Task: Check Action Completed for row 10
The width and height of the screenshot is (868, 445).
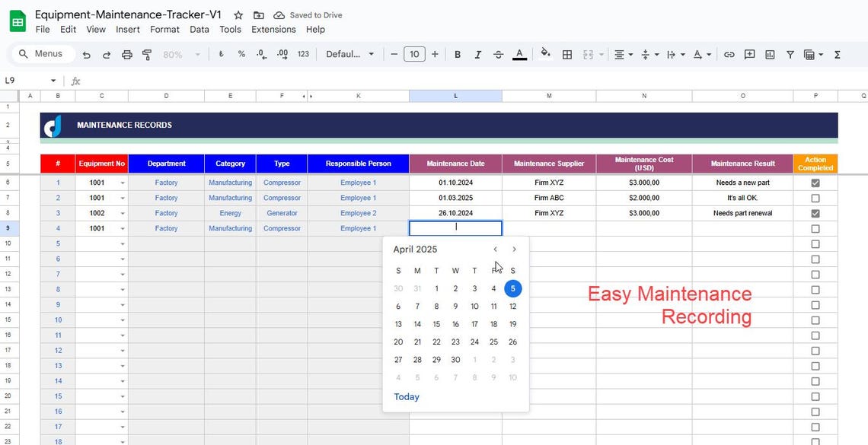Action: 815,243
